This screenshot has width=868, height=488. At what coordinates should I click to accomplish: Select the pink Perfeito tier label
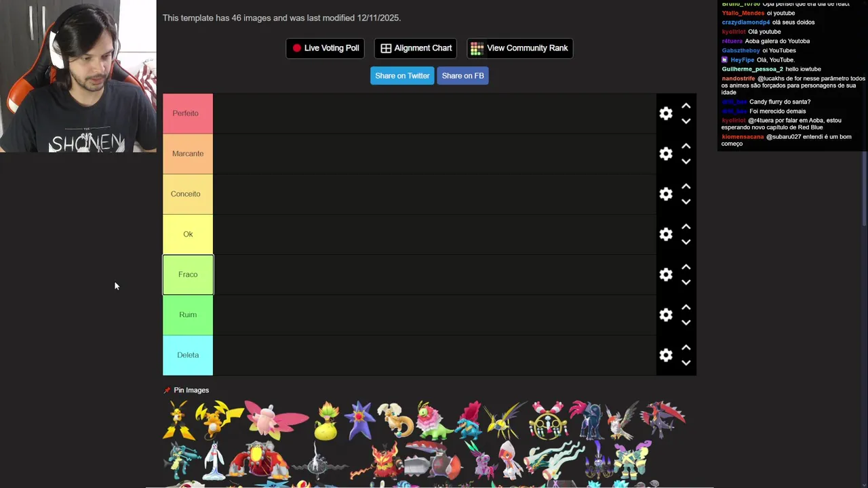pos(188,113)
